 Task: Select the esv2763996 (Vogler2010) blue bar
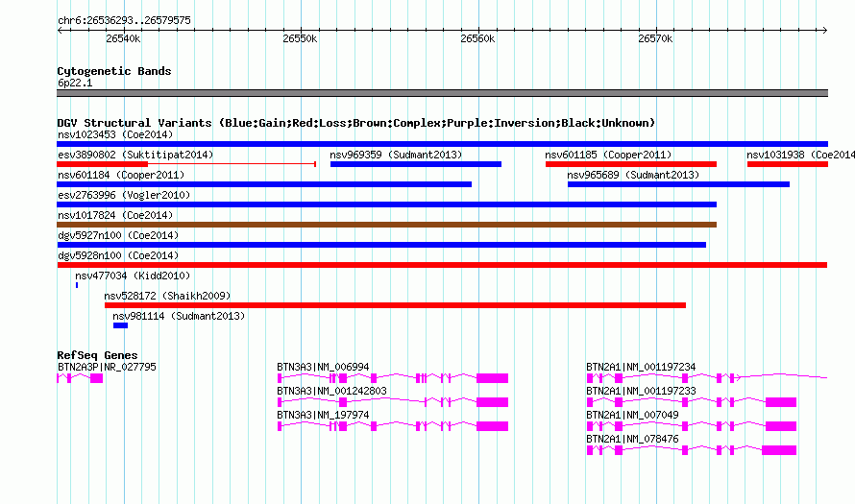(386, 204)
